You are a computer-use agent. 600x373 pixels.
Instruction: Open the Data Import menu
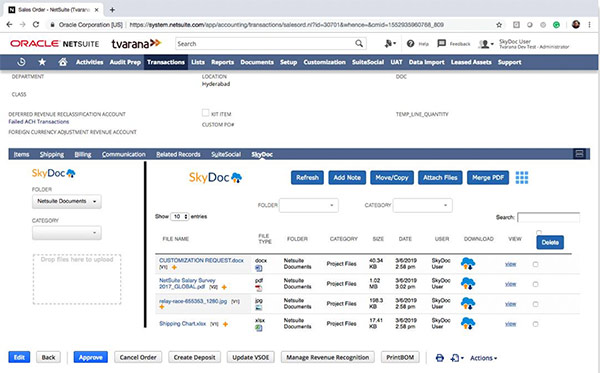(426, 62)
